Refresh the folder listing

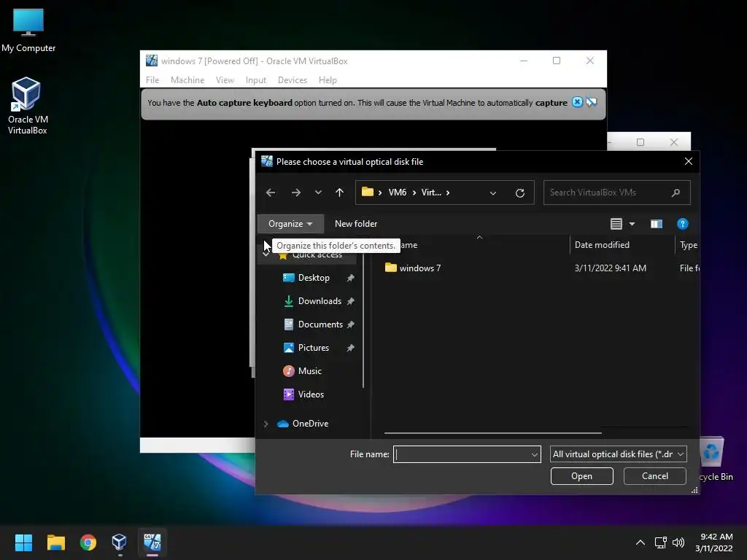(520, 192)
